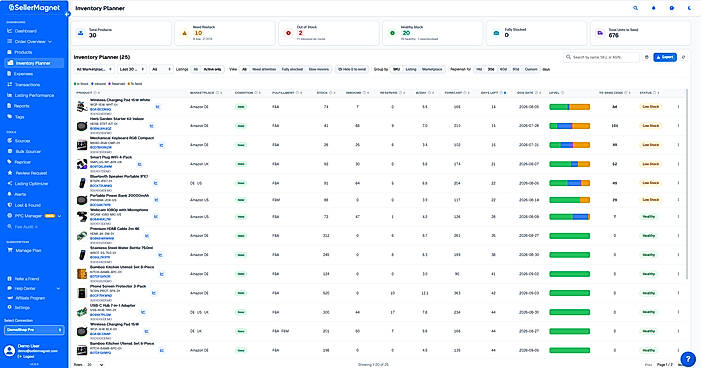The image size is (701, 368).
Task: Open Total Units to Send card
Action: pos(641,33)
